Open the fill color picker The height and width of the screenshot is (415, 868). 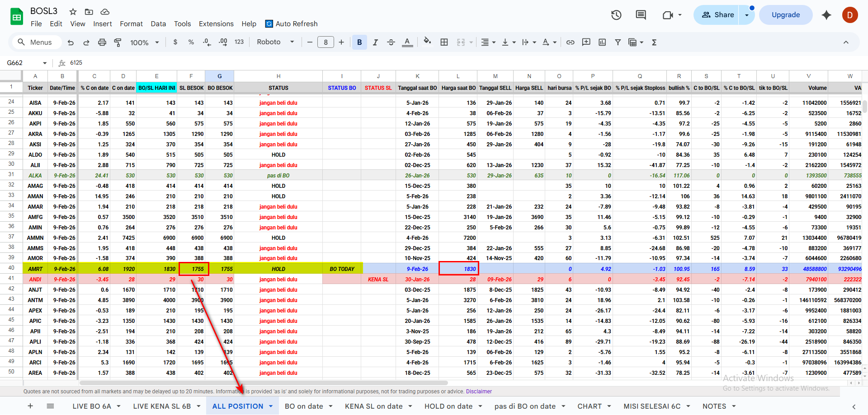click(427, 42)
